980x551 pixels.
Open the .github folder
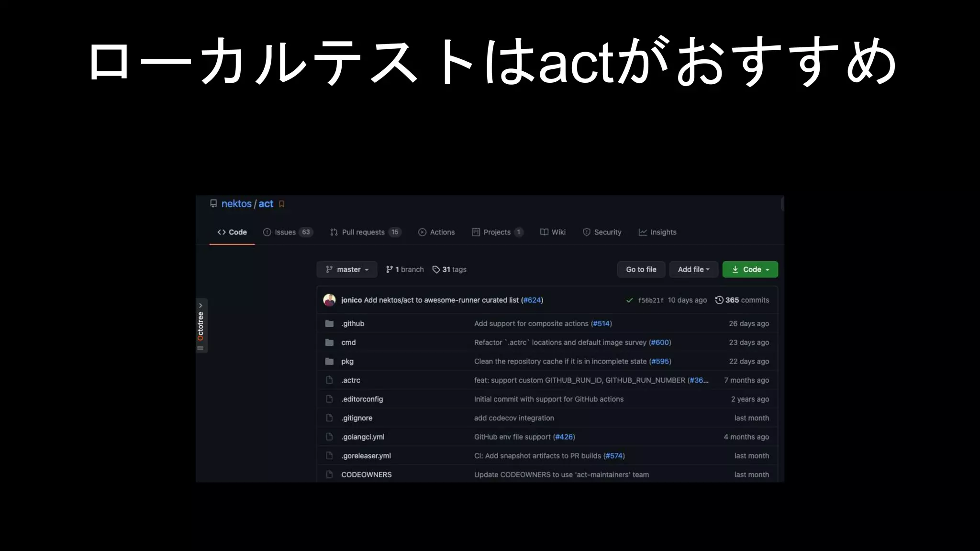point(353,323)
